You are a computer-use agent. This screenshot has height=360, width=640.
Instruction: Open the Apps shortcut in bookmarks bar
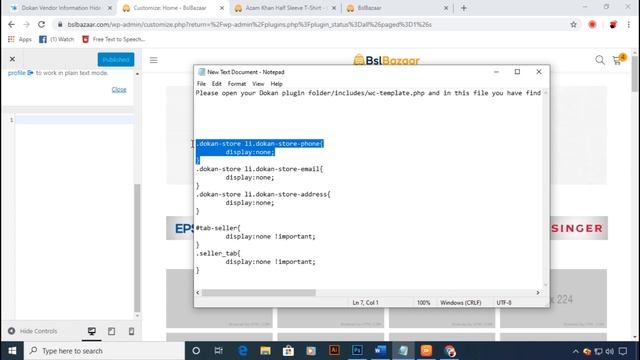click(20, 39)
